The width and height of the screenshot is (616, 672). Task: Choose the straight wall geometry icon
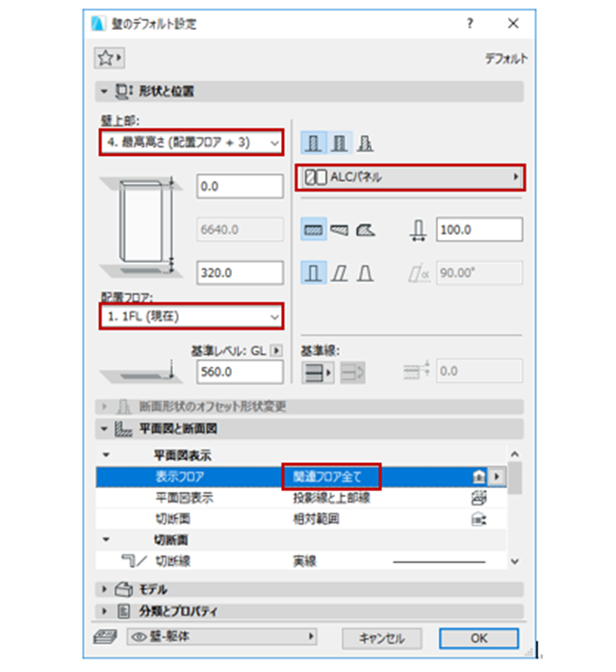pyautogui.click(x=314, y=230)
